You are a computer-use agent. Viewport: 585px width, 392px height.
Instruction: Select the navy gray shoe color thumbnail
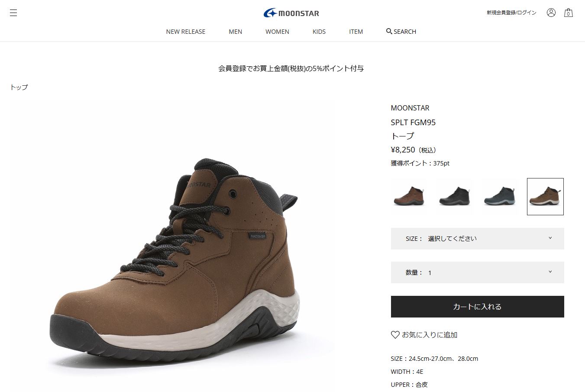tap(500, 196)
